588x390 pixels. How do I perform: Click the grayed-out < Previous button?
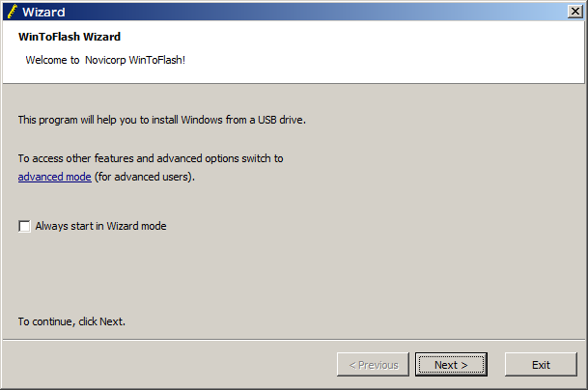[373, 364]
